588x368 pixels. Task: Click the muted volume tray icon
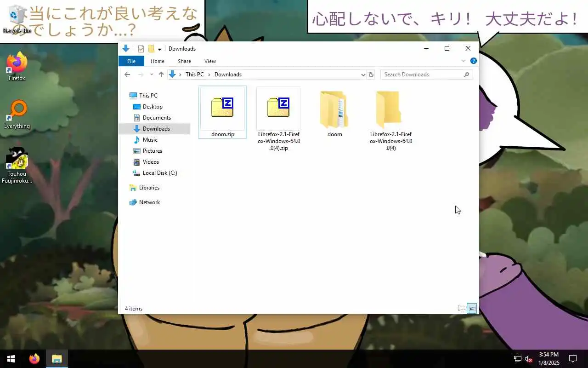tap(529, 359)
